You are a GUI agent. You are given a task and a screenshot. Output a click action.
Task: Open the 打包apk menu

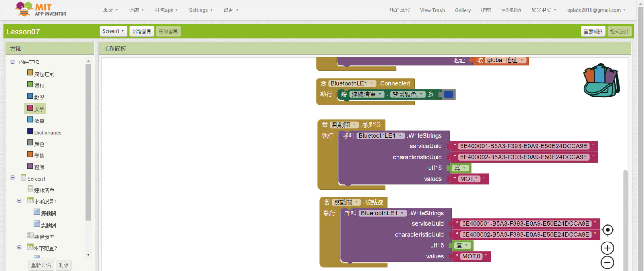(166, 10)
